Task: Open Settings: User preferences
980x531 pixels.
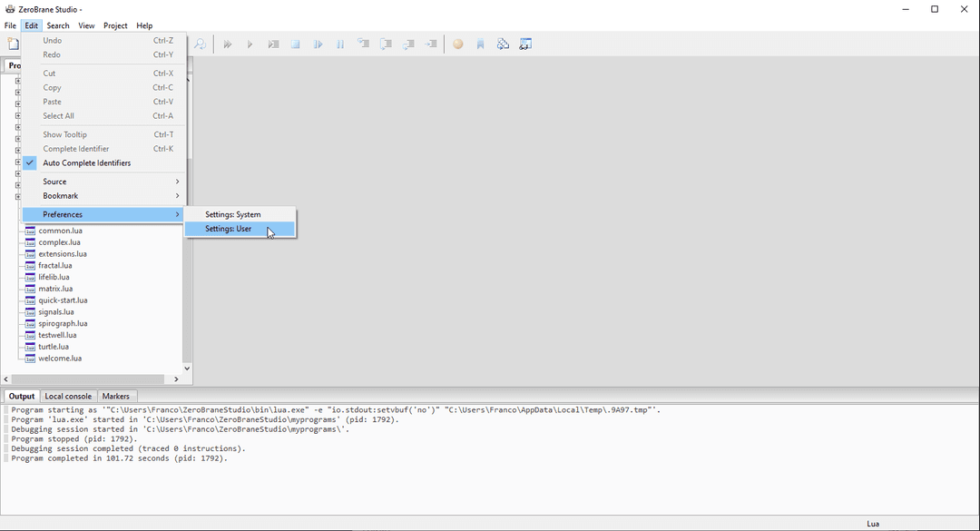Action: coord(230,229)
